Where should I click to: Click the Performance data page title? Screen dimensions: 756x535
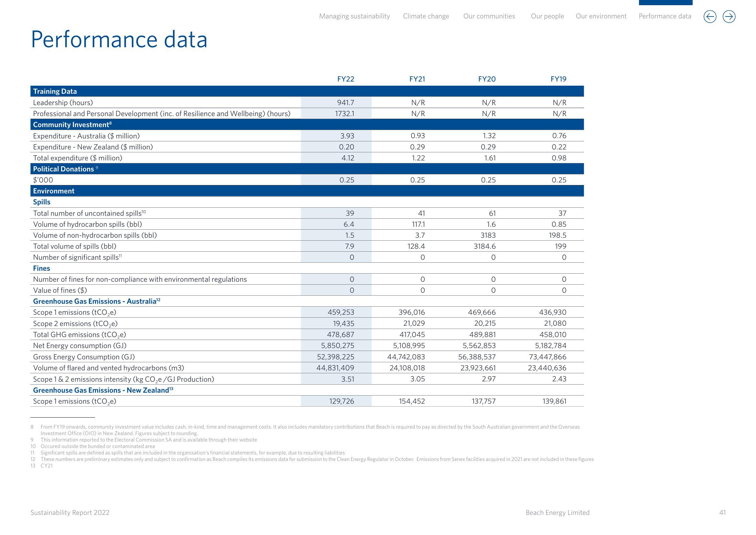tap(119, 39)
